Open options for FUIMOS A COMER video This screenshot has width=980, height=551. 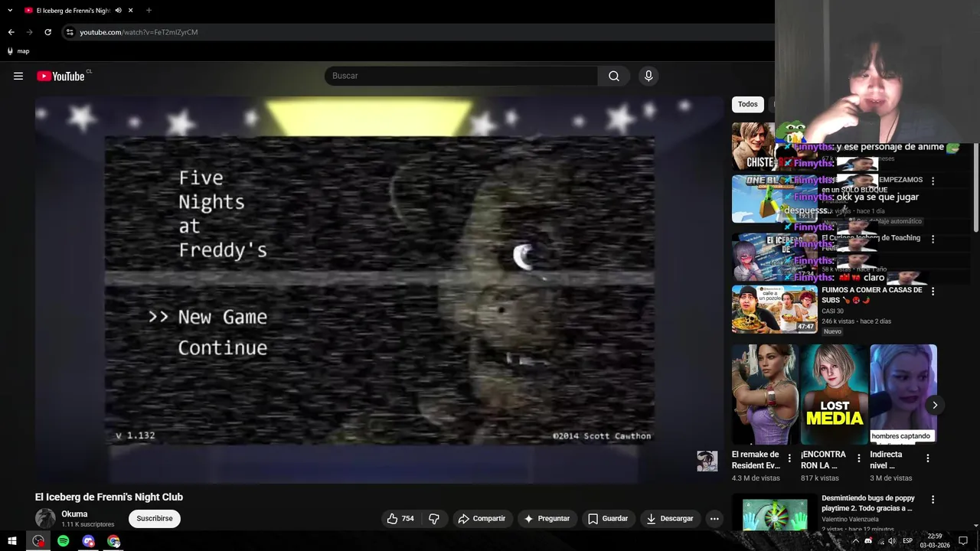933,291
